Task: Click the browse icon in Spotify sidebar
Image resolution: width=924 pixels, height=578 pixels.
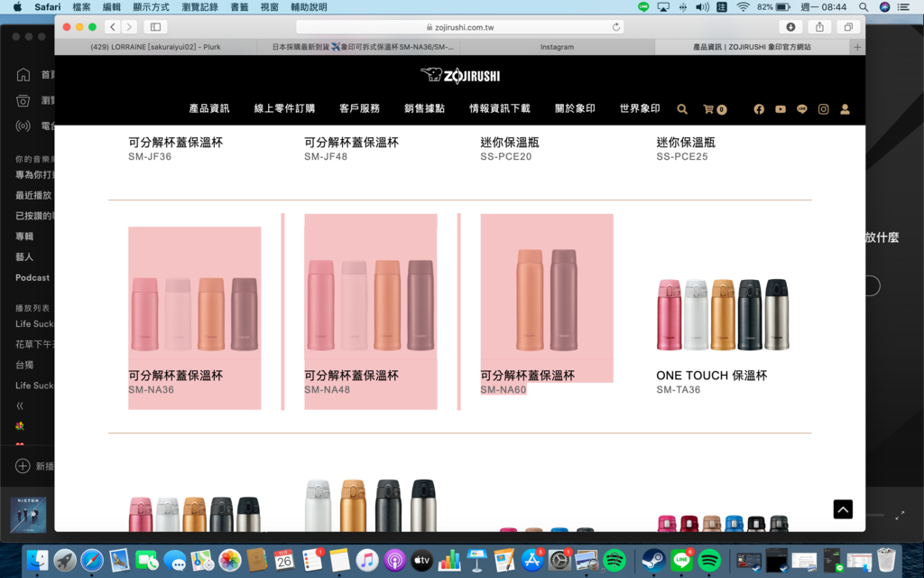Action: click(23, 100)
